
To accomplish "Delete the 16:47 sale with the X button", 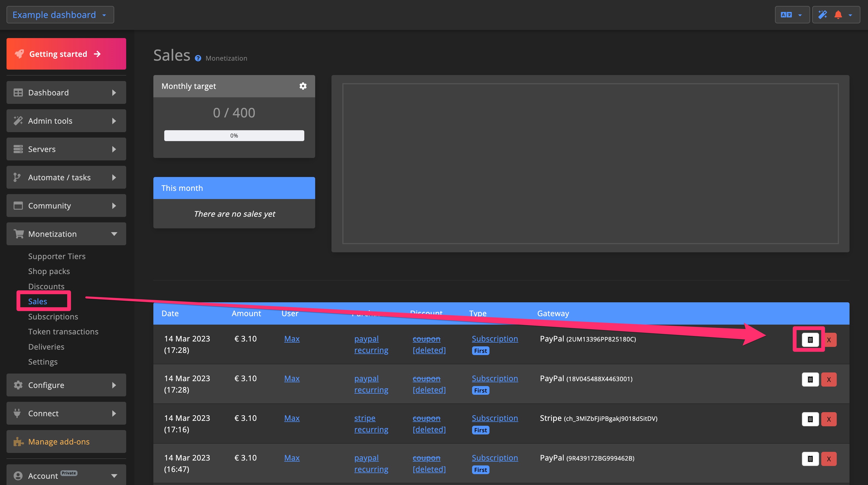I will 829,459.
